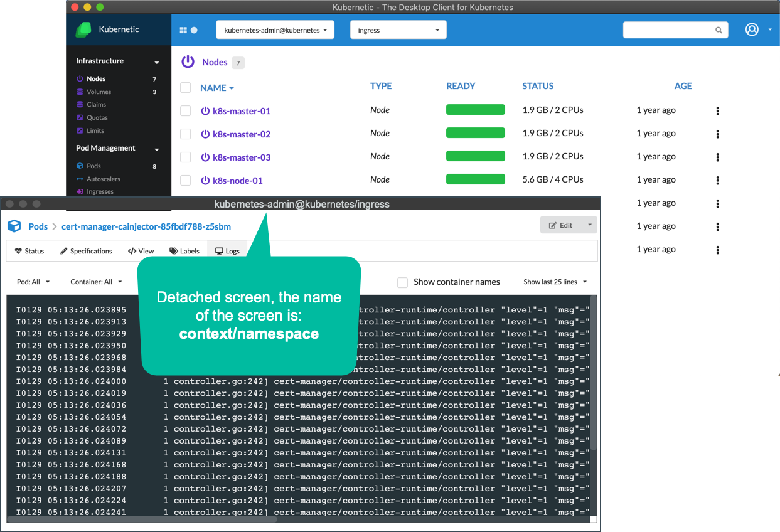Open the ingress namespace dropdown
The height and width of the screenshot is (532, 780).
[398, 30]
